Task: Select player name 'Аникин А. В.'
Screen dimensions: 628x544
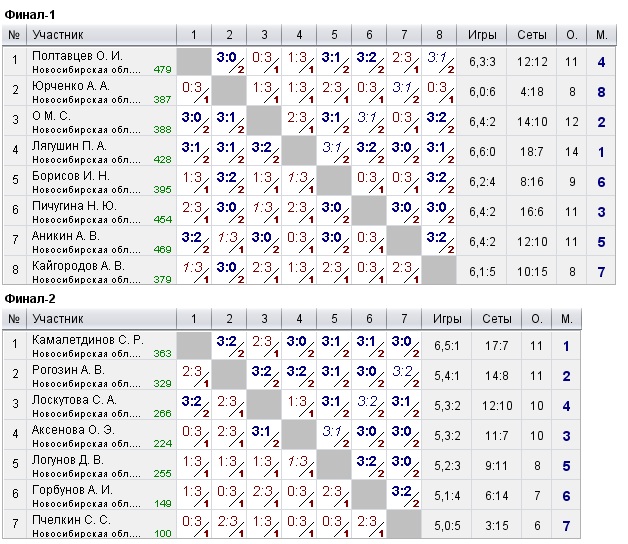Action: pyautogui.click(x=66, y=236)
